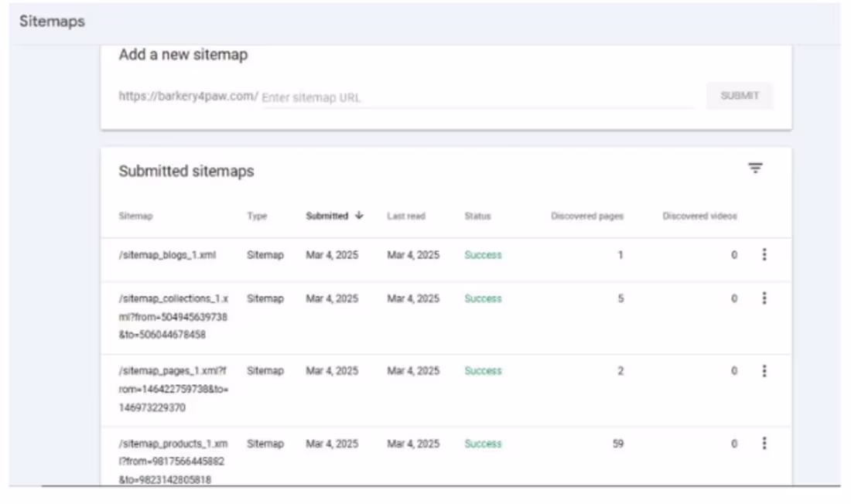Click the Enter sitemap URL field

point(477,97)
